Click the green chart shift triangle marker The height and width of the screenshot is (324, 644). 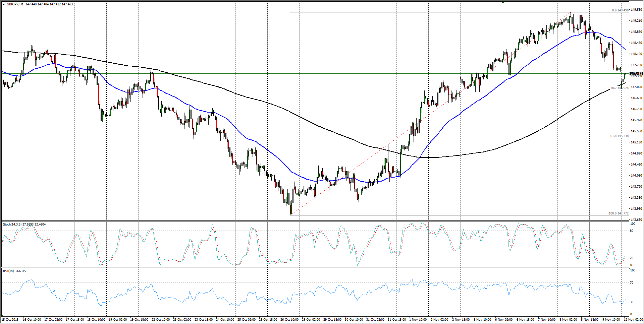point(503,2)
